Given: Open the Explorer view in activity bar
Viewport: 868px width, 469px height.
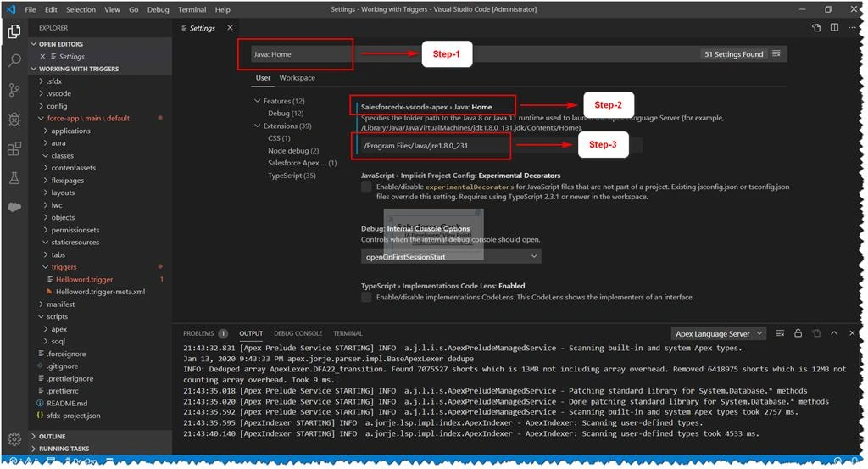Looking at the screenshot, I should click(14, 31).
